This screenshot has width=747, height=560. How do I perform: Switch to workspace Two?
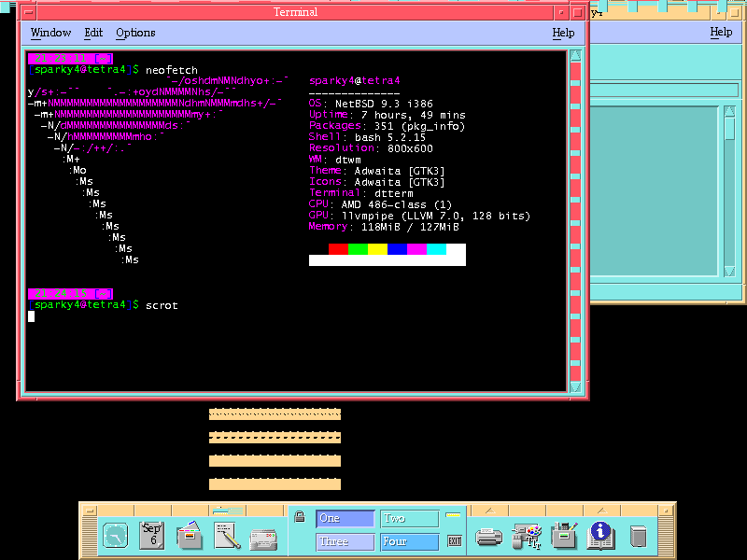tap(409, 518)
